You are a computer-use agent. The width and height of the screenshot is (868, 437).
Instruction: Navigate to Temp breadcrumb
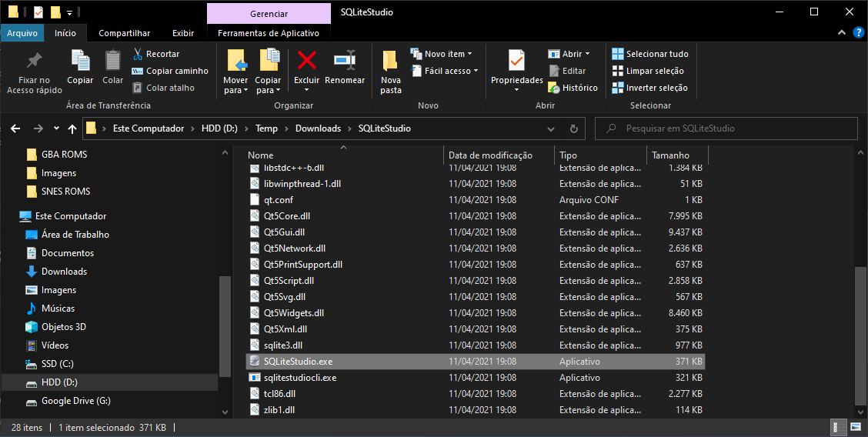click(266, 128)
